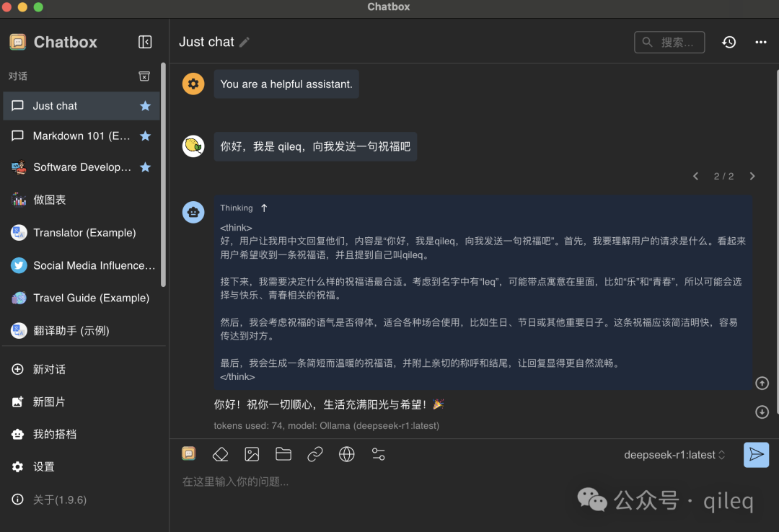Screen dimensions: 779x532
Task: Jump to bottom with circled down arrow
Action: pyautogui.click(x=762, y=412)
